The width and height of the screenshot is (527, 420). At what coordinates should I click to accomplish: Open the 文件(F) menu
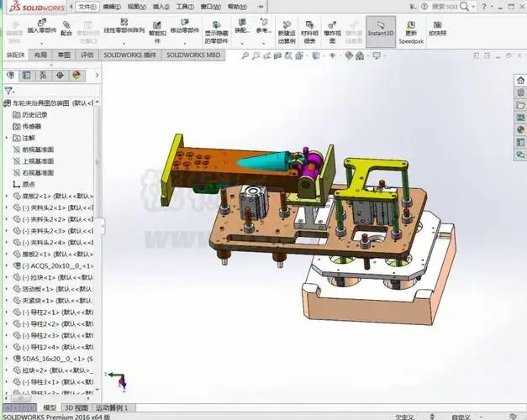tap(87, 7)
